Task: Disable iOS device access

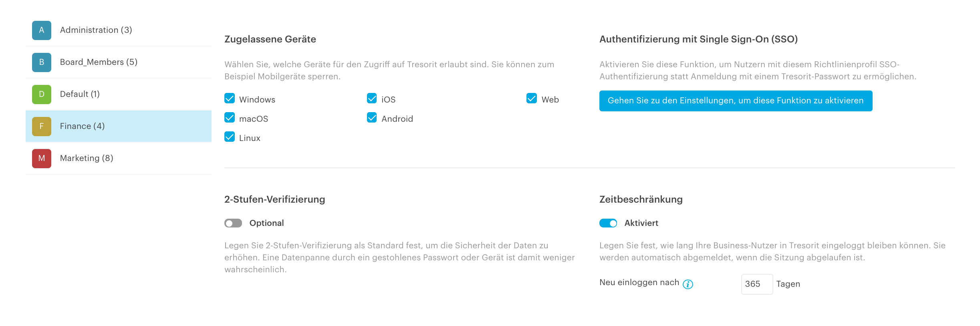Action: 372,99
